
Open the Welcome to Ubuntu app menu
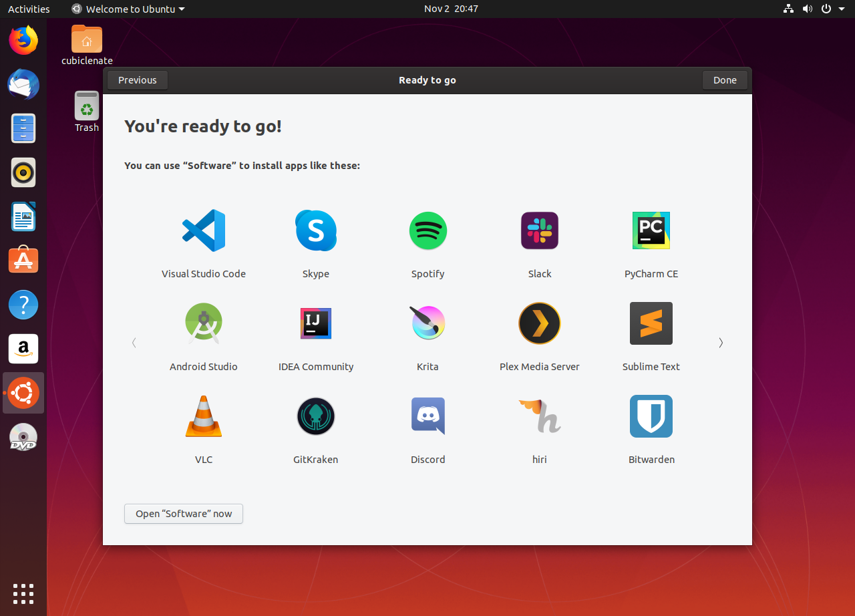click(127, 9)
